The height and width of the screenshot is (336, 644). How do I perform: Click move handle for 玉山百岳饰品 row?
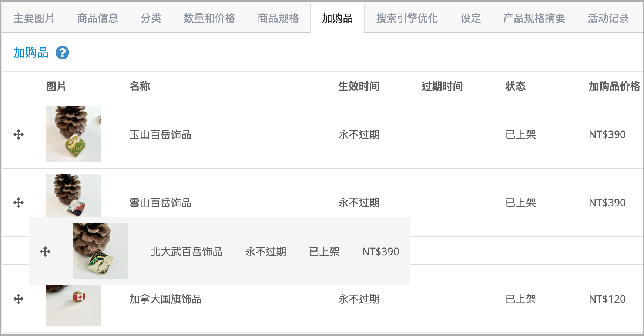pyautogui.click(x=19, y=134)
